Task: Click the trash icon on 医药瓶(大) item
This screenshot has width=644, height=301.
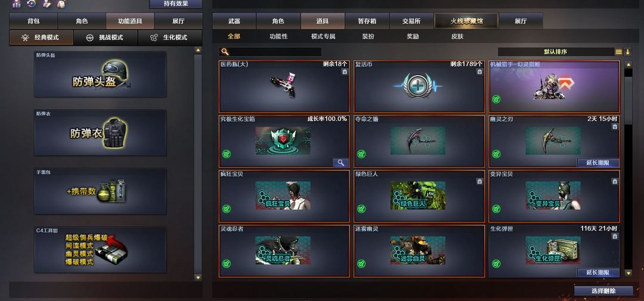Action: (344, 72)
